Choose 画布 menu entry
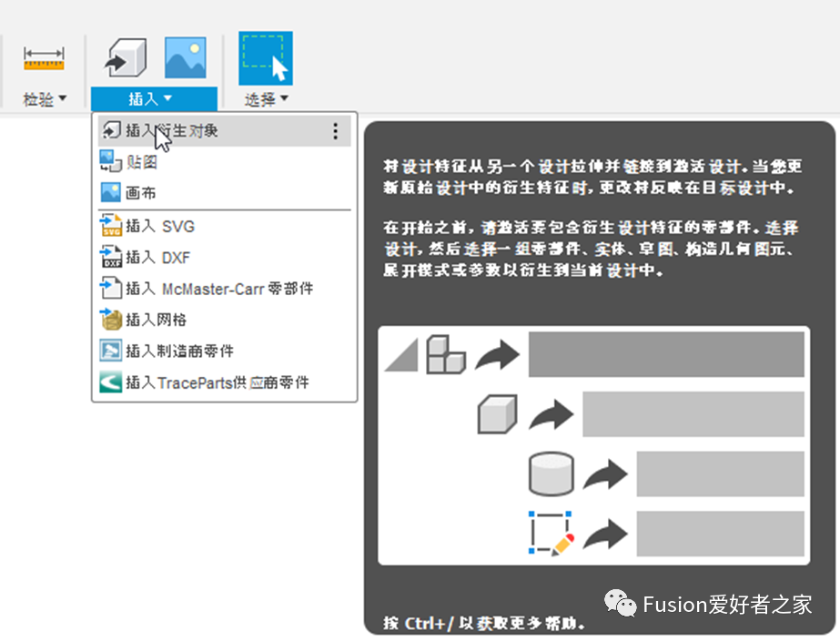 225,193
